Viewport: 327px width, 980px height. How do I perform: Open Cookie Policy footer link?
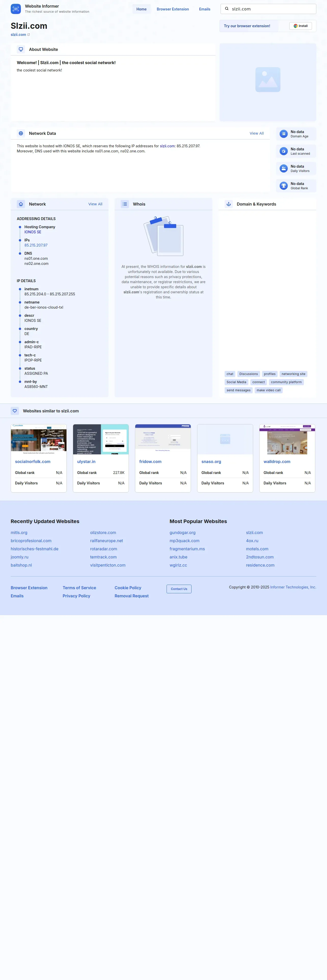(x=128, y=588)
